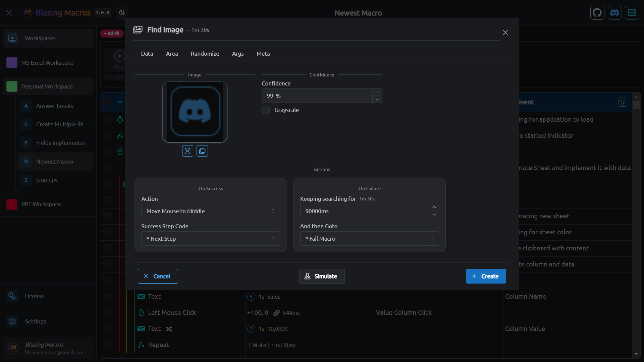
Task: Open the And then Goto Fail Macro dropdown
Action: point(369,239)
